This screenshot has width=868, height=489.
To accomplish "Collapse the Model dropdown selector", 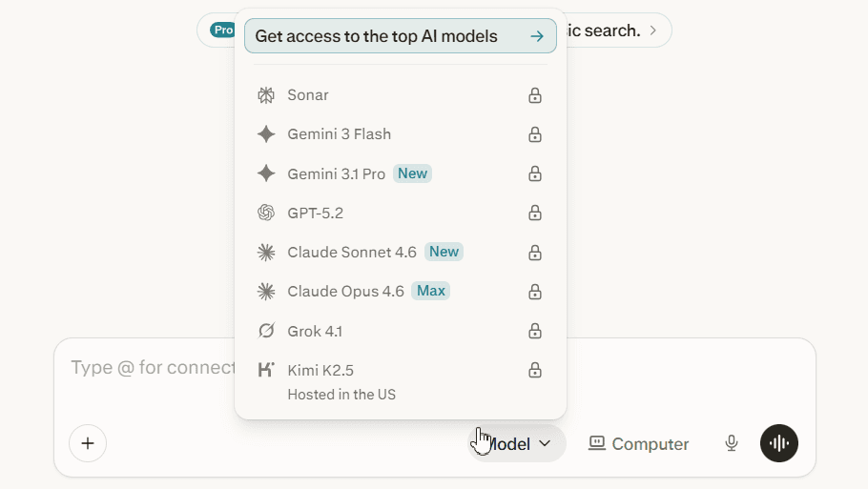I will [x=519, y=443].
